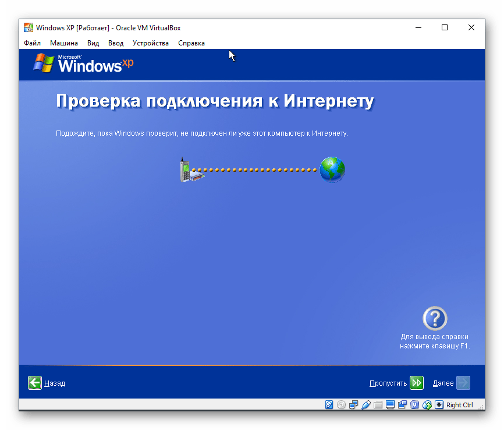Viewport: 504px width, 430px height.
Task: Click the optical disc status icon
Action: tap(342, 404)
